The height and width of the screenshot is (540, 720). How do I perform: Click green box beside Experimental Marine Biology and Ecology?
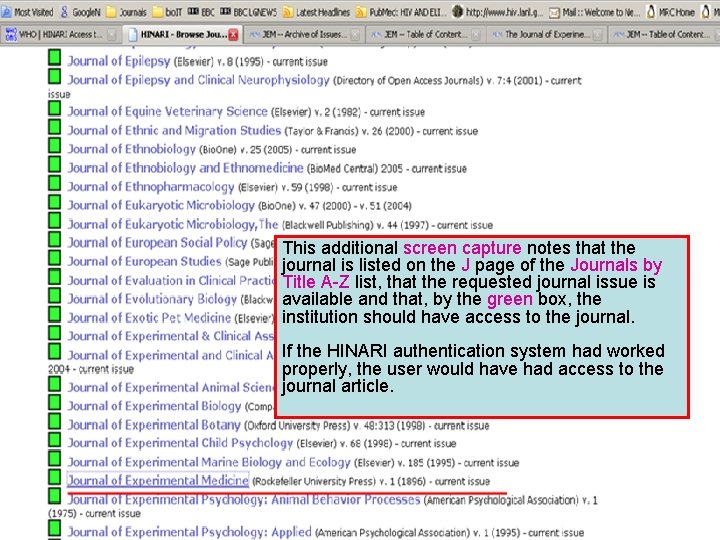(x=55, y=458)
